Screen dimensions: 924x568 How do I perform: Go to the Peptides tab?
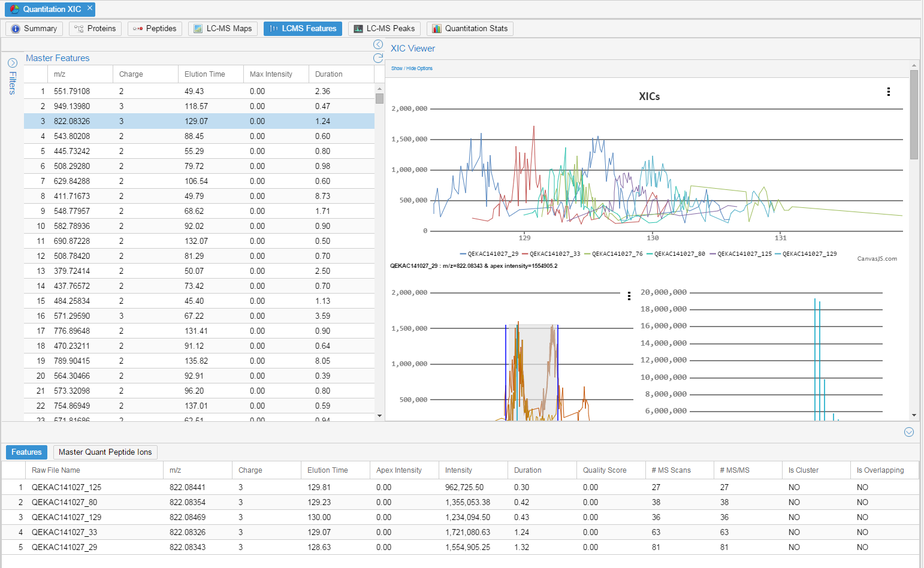pyautogui.click(x=155, y=29)
